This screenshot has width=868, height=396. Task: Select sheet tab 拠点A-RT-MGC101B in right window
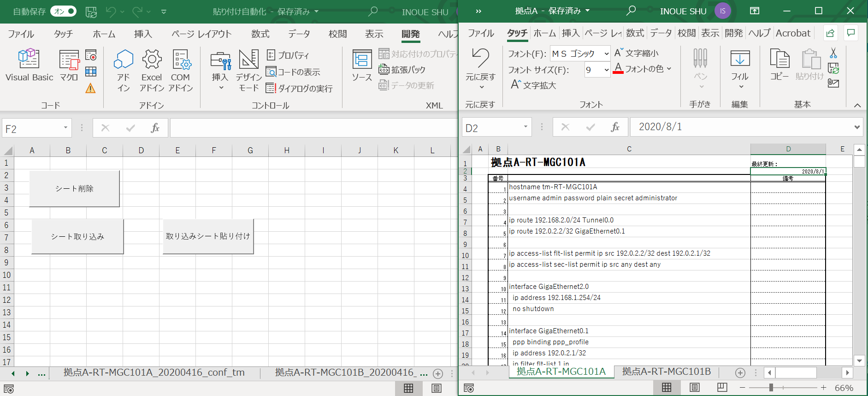pos(667,372)
